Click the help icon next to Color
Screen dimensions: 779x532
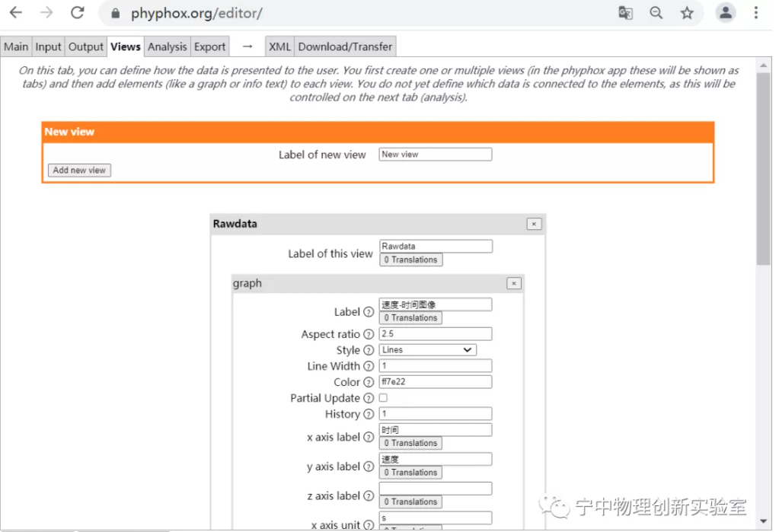[370, 381]
